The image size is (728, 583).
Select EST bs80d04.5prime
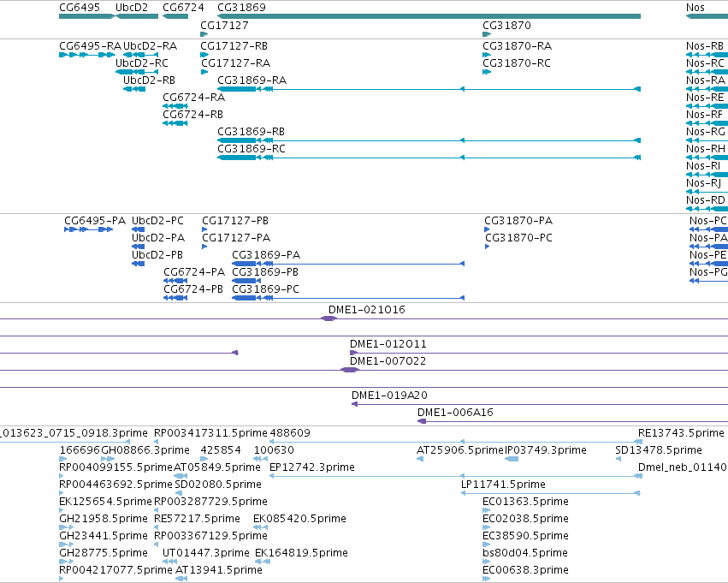point(524,553)
